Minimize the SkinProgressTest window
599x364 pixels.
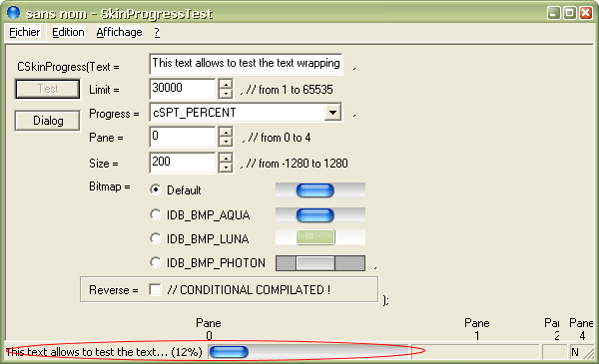553,13
